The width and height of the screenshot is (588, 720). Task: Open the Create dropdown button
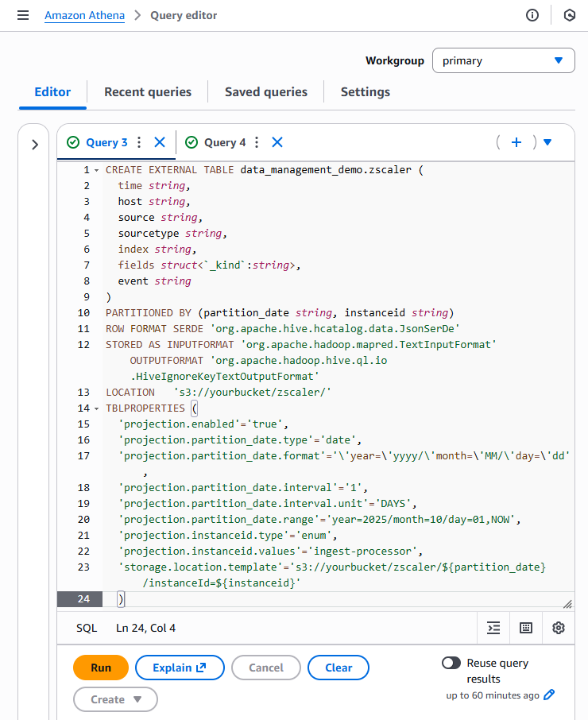[115, 699]
